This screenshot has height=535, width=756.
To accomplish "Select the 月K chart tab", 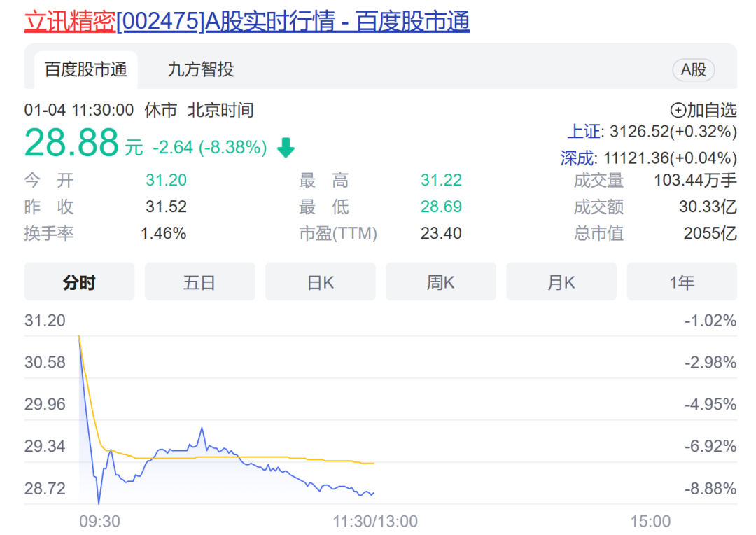I will (561, 282).
